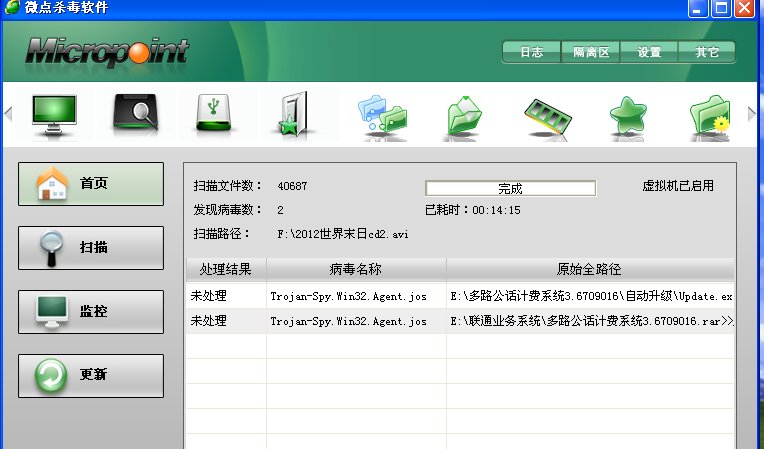The width and height of the screenshot is (764, 449).
Task: Open the 其它 tab
Action: click(707, 52)
